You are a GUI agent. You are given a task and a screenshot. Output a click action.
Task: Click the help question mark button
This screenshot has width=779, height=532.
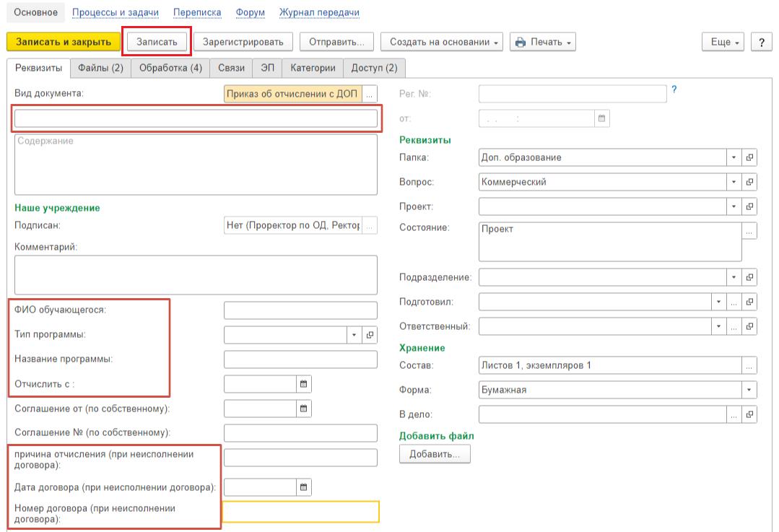761,42
